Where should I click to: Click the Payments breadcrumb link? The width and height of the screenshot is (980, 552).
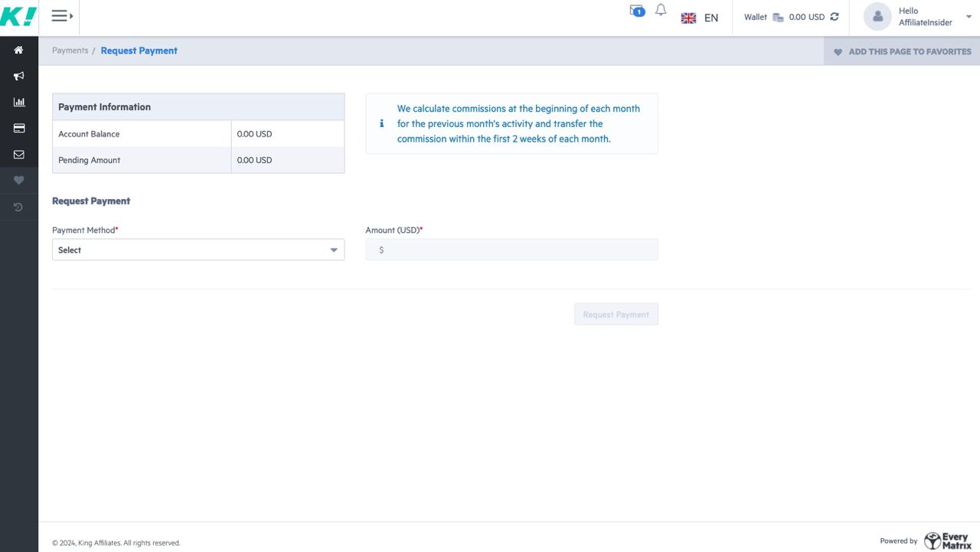click(x=70, y=51)
